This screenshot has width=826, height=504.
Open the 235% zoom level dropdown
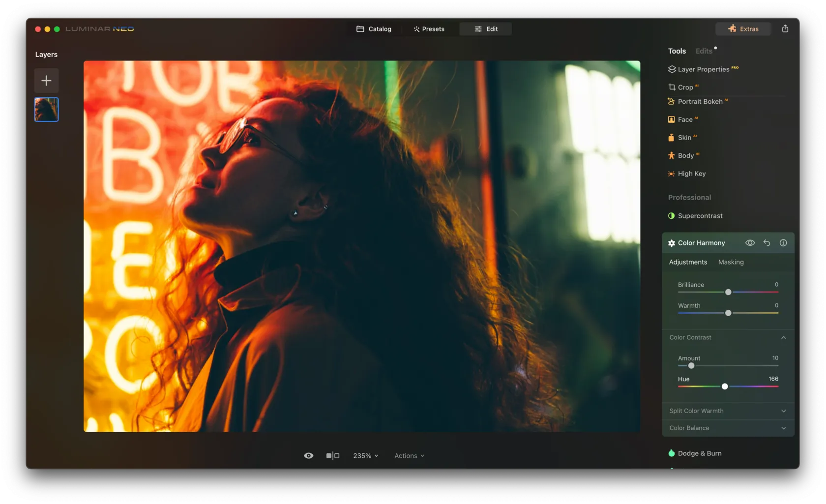(365, 456)
